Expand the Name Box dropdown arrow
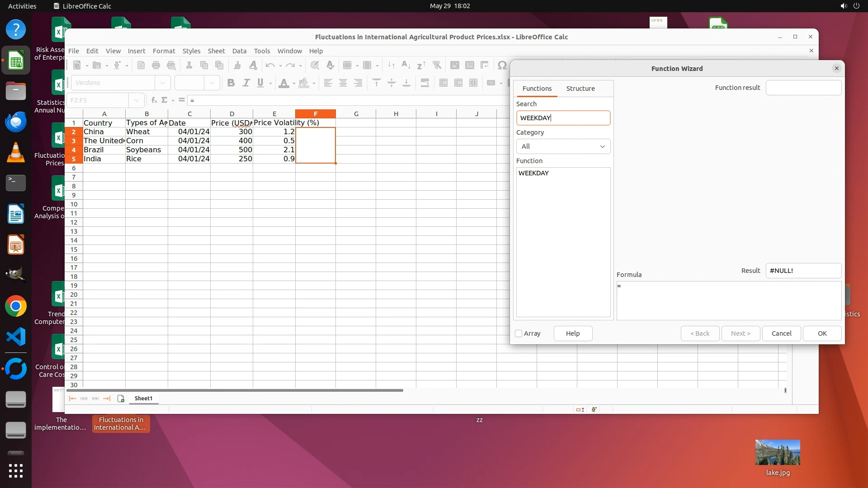868x488 pixels. (136, 100)
